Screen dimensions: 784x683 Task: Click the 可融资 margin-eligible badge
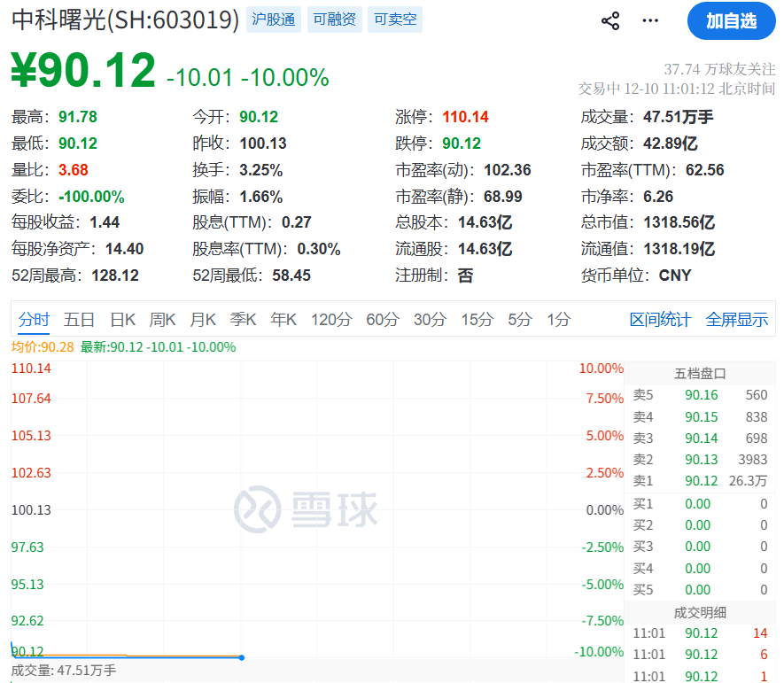point(334,19)
